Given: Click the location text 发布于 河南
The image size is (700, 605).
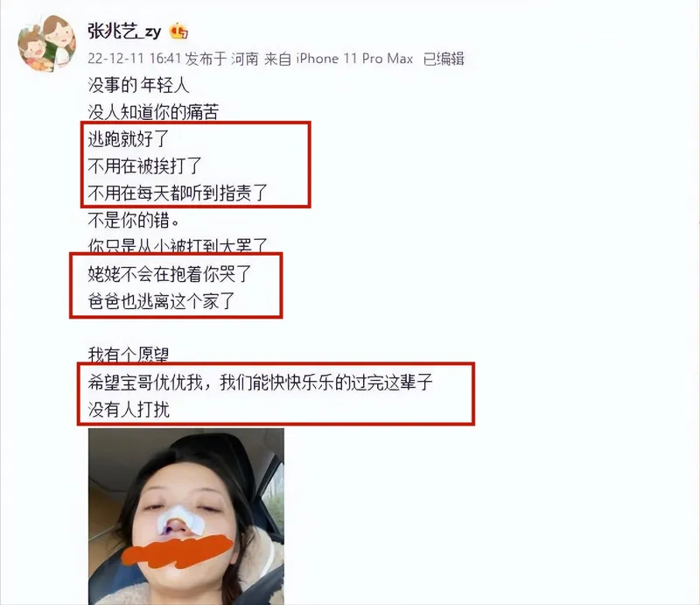Looking at the screenshot, I should click(x=222, y=59).
